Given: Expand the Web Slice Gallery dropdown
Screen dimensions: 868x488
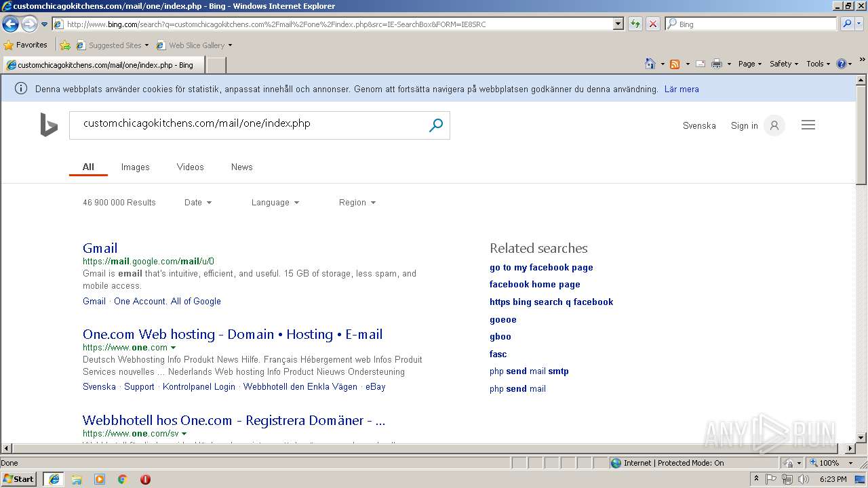Looking at the screenshot, I should pos(230,45).
